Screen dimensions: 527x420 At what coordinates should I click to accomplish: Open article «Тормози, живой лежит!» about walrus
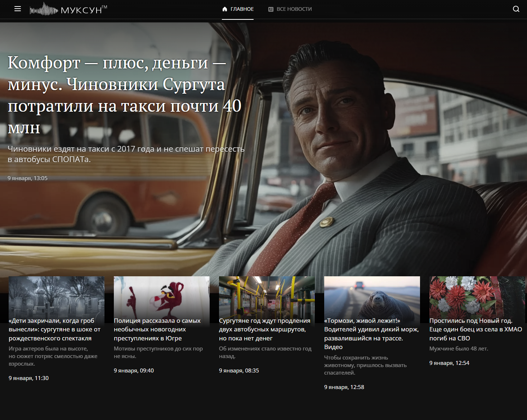tap(371, 334)
